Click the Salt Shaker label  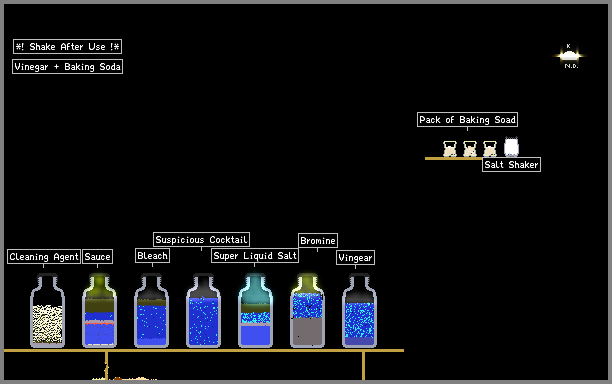[x=511, y=165]
